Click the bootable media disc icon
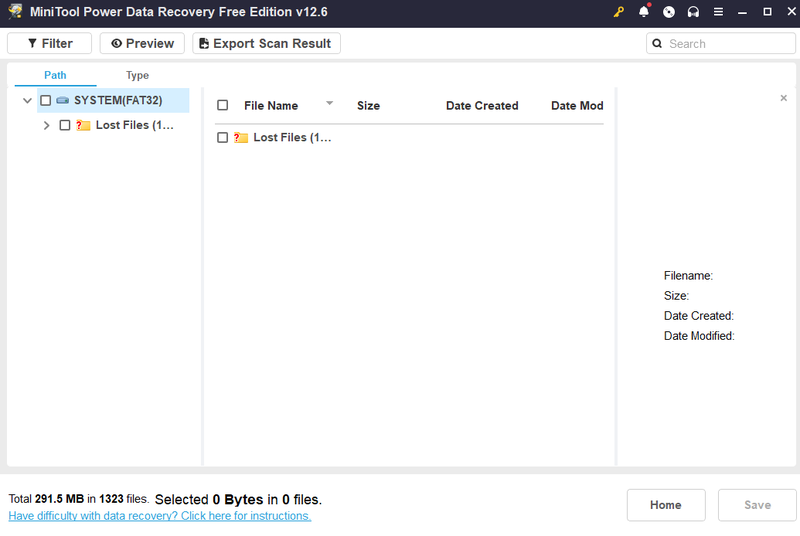The image size is (800, 536). coord(668,12)
